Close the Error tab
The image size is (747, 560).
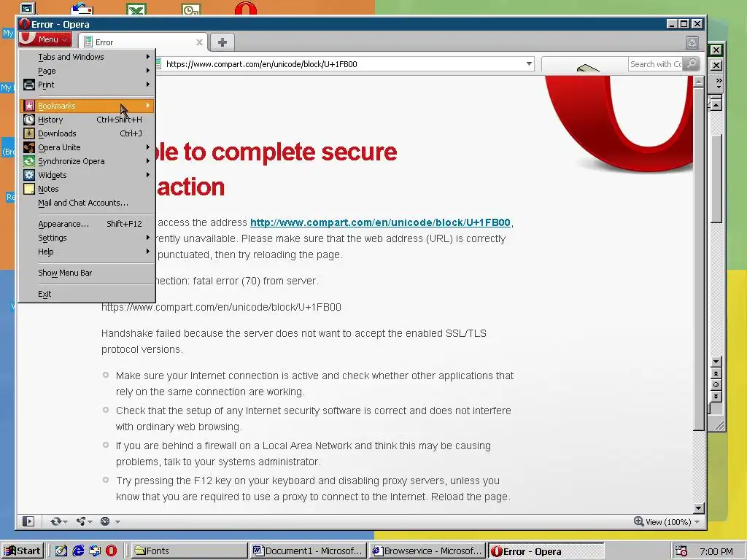coord(200,42)
